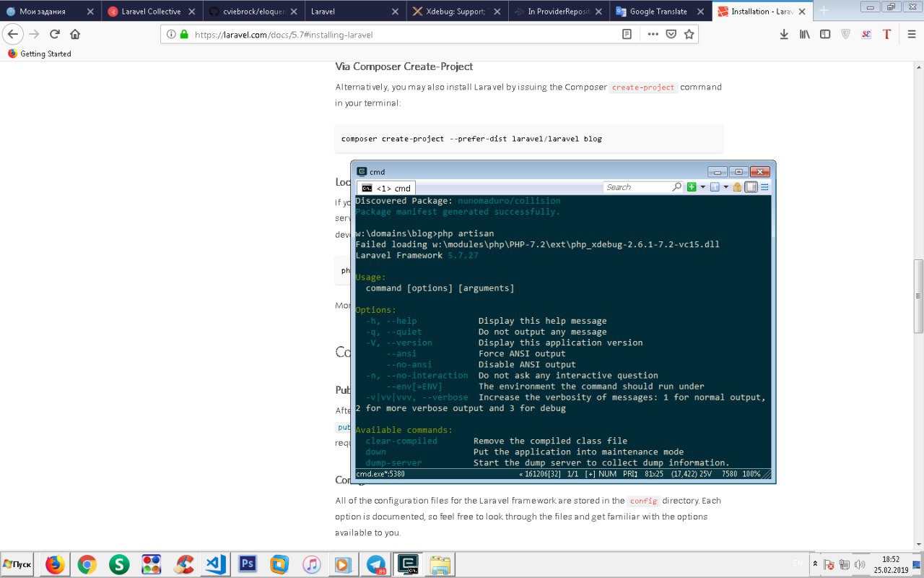Go back with Firefox back arrow

13,34
